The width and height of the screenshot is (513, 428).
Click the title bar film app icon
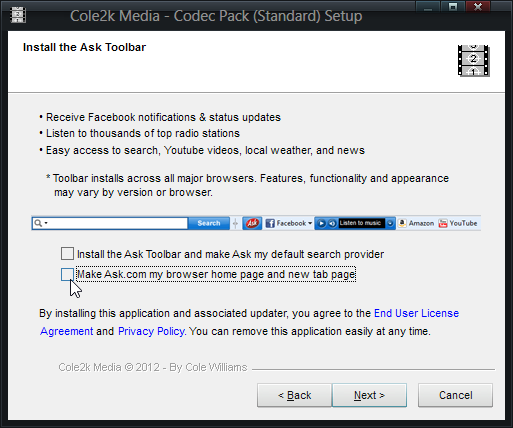pos(18,15)
